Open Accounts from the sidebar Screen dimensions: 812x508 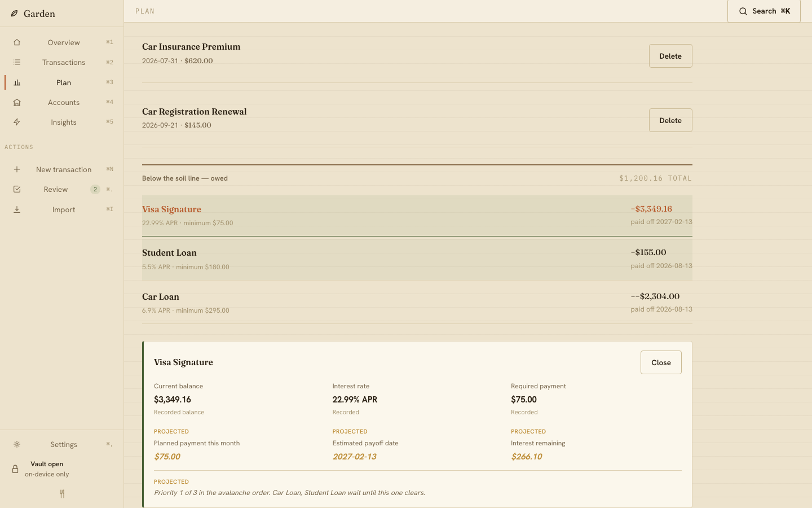point(64,102)
